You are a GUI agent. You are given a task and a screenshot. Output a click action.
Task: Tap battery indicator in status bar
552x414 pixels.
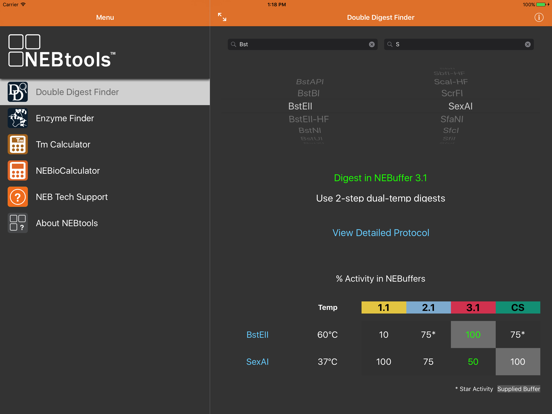click(542, 5)
